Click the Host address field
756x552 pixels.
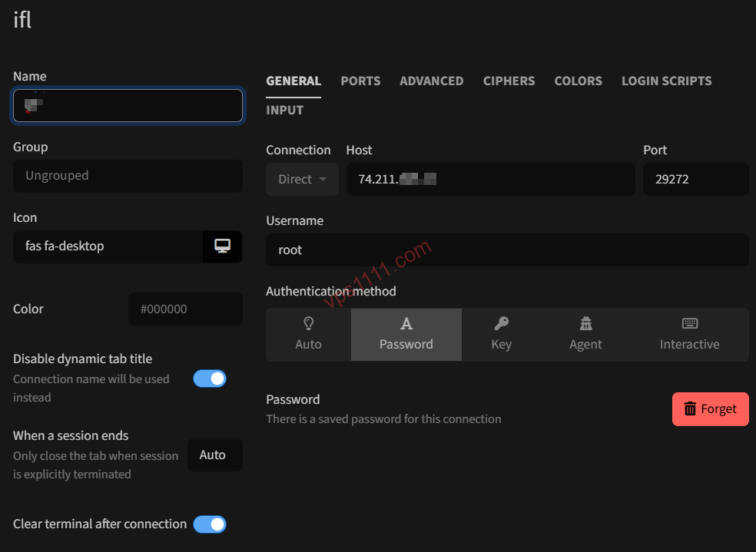coord(490,179)
